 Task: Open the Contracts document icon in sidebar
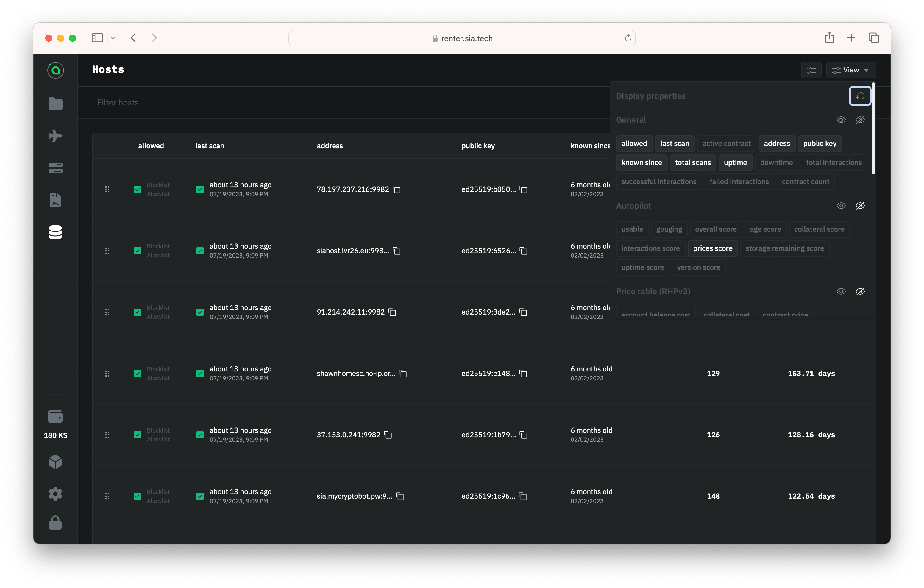55,200
